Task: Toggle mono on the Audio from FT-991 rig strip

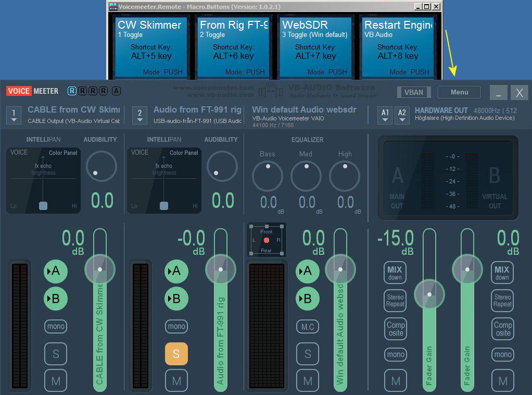Action: [x=176, y=326]
